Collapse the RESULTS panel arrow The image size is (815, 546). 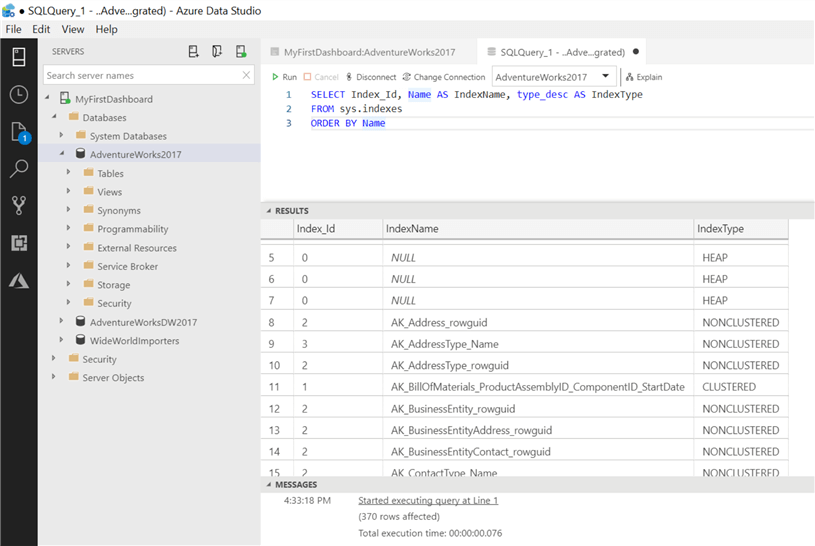[269, 211]
